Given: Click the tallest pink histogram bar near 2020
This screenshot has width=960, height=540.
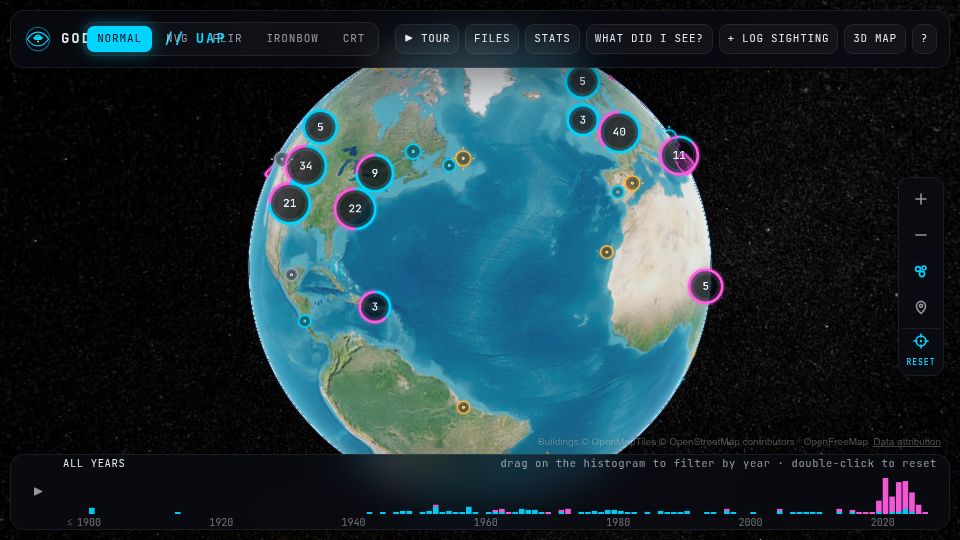Looking at the screenshot, I should [x=885, y=496].
